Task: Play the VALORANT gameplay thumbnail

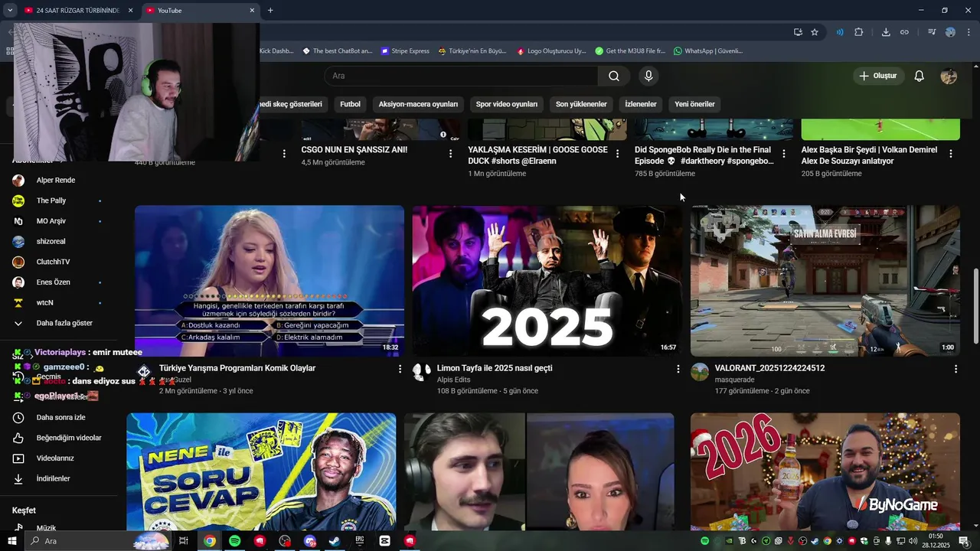Action: (825, 281)
